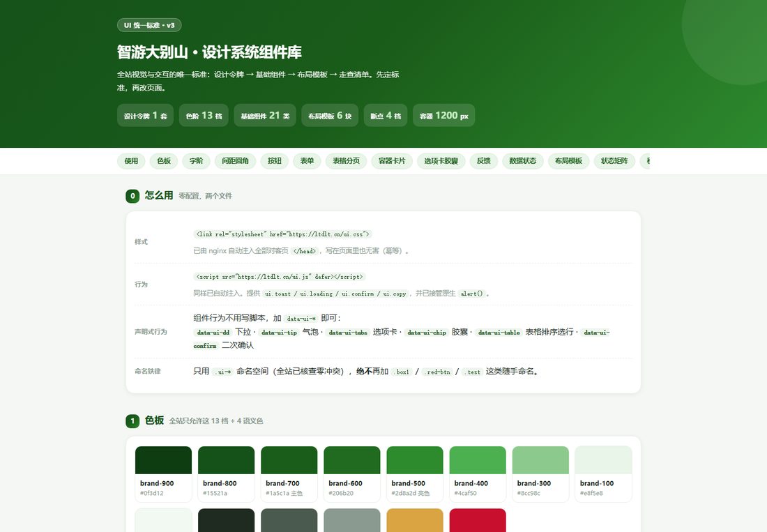The width and height of the screenshot is (767, 532).
Task: Click the #0f3d12 hex value
Action: 151,494
